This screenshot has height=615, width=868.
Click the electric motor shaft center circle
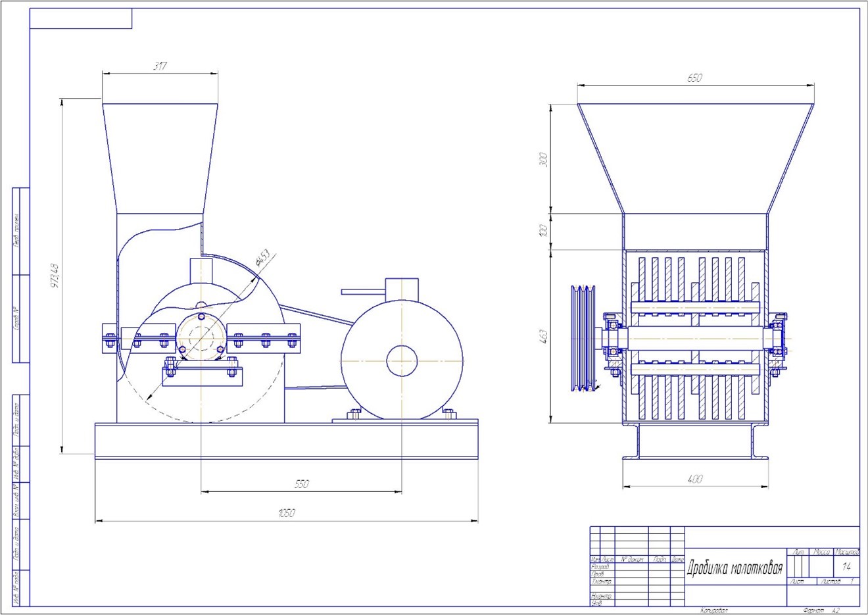(x=402, y=361)
